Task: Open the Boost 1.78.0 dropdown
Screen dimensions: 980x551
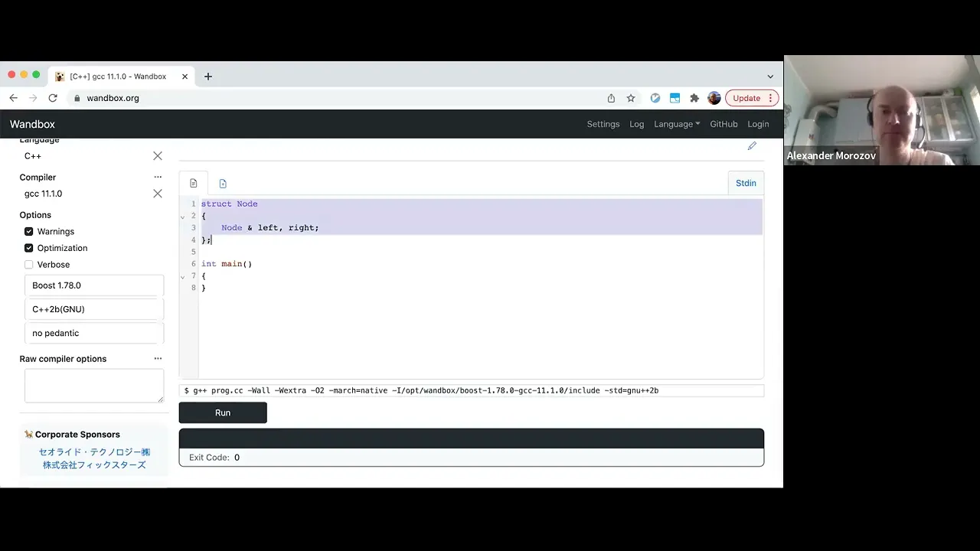Action: click(x=94, y=285)
